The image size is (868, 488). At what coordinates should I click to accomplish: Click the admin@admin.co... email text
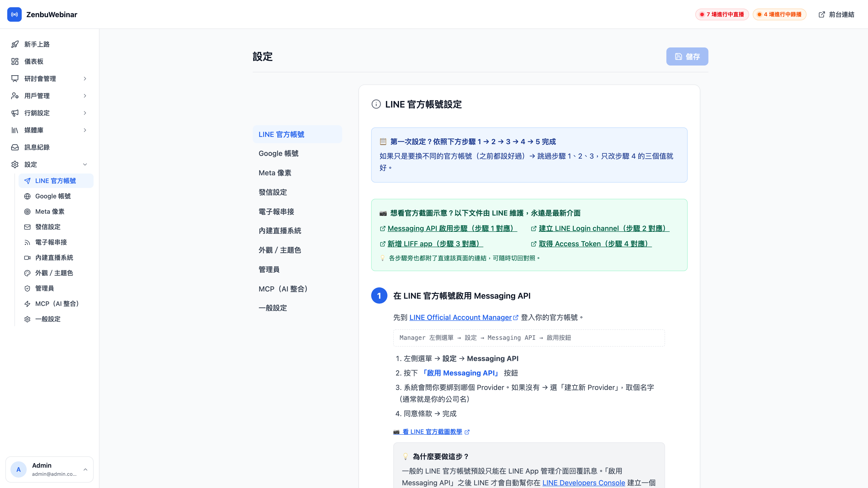54,474
